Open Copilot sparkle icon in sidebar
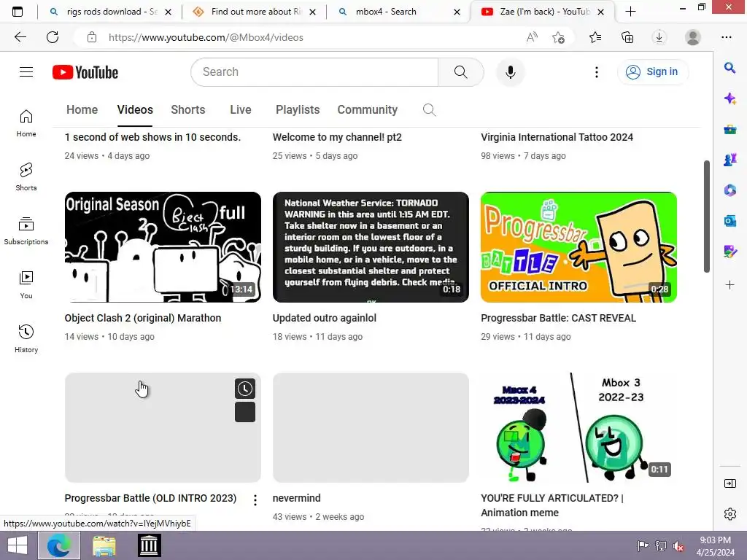The height and width of the screenshot is (560, 747). (x=729, y=98)
